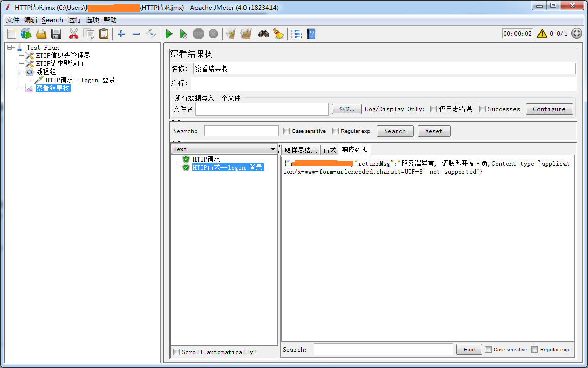Click the 文件名 filename input field
The image size is (588, 368).
(262, 109)
